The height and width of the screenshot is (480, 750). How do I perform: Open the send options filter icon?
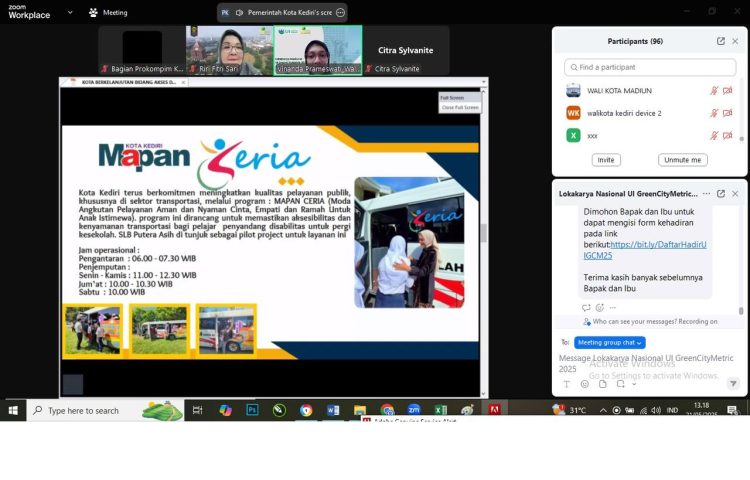[733, 384]
